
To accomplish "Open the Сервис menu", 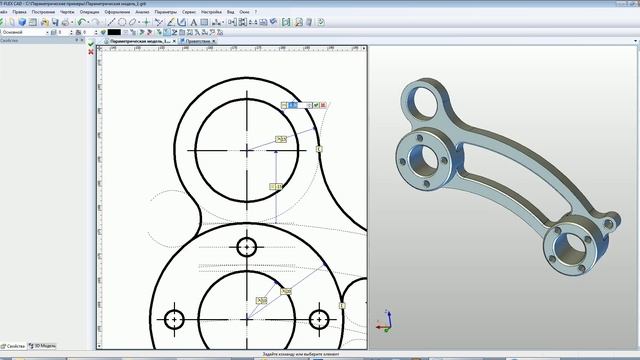I will [189, 12].
